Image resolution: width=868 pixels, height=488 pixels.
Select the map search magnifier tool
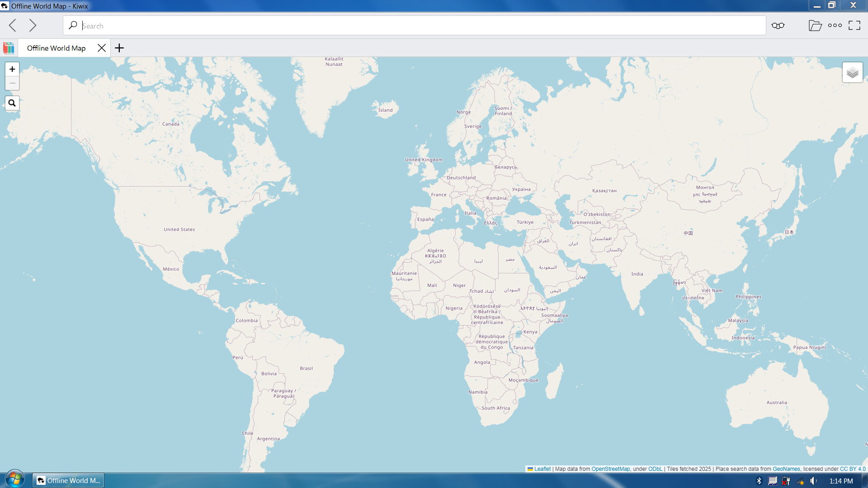(x=12, y=103)
